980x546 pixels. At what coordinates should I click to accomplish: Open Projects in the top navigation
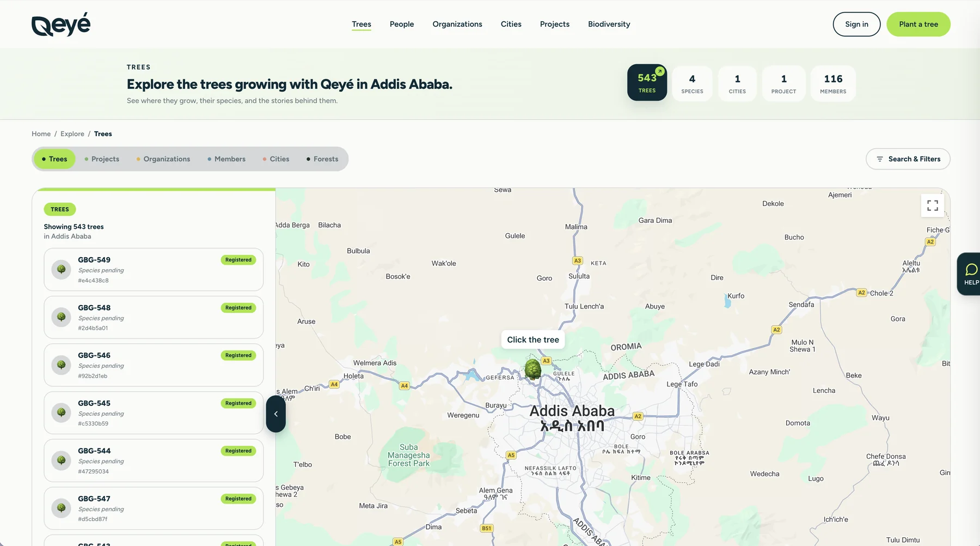[555, 24]
